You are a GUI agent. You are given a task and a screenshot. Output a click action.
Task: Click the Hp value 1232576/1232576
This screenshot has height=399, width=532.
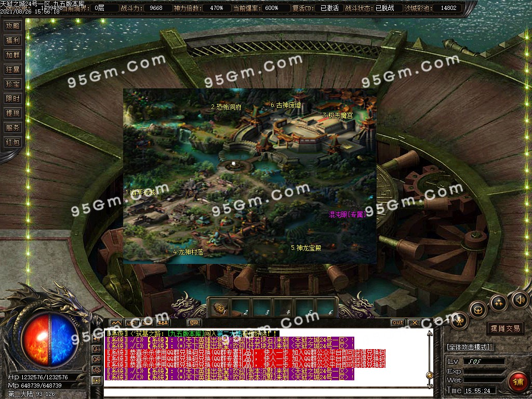(x=45, y=377)
